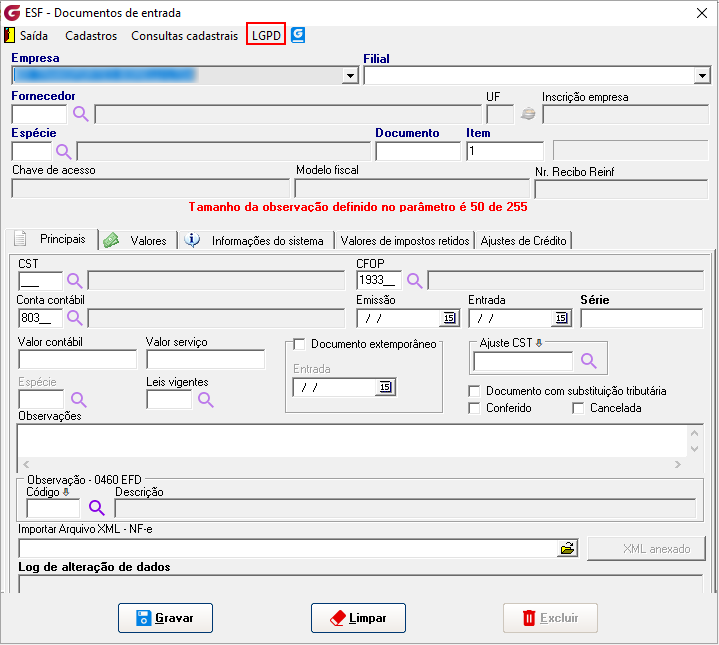This screenshot has width=719, height=645.
Task: Click the Conta contábil field showing 803
Action: pos(40,317)
